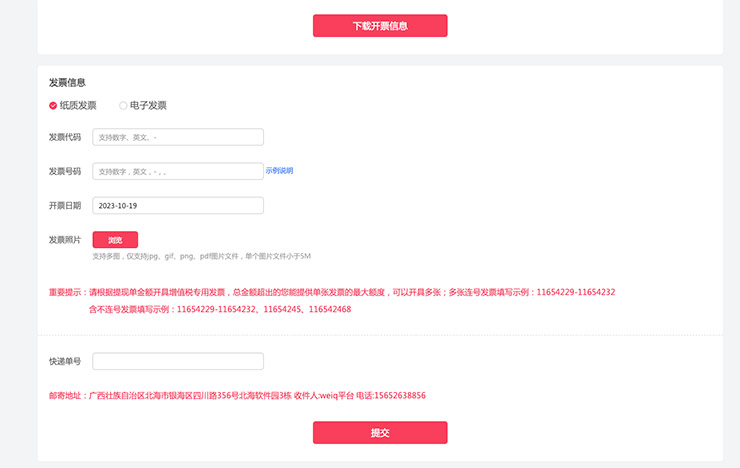Submit the form with 提交 button
Screen dimensions: 740x468
click(380, 432)
